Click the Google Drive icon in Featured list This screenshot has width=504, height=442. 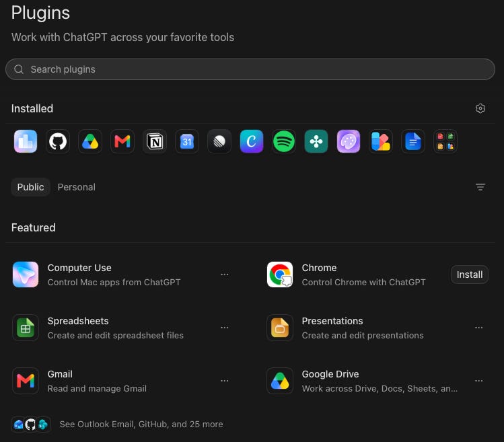280,381
